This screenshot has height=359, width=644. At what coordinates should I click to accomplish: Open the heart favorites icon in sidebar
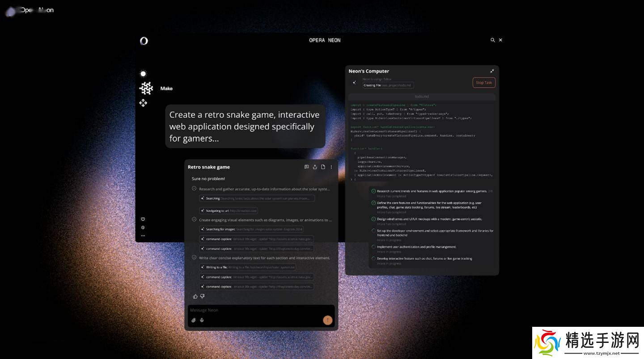(143, 219)
